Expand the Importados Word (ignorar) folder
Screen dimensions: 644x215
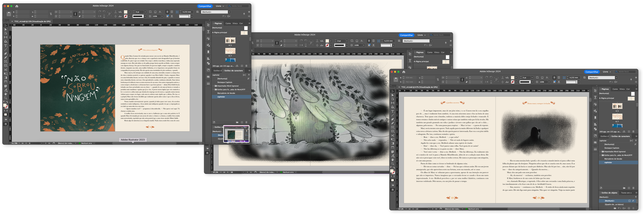point(600,152)
